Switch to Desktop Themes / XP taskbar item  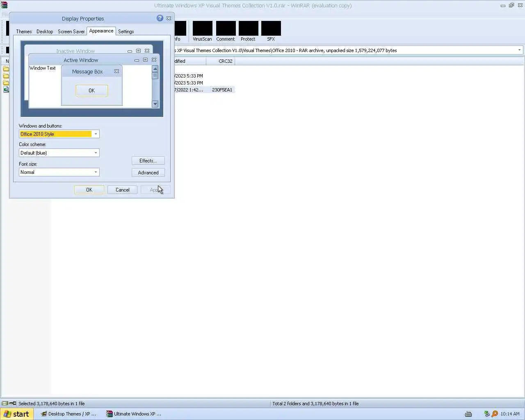click(x=68, y=414)
